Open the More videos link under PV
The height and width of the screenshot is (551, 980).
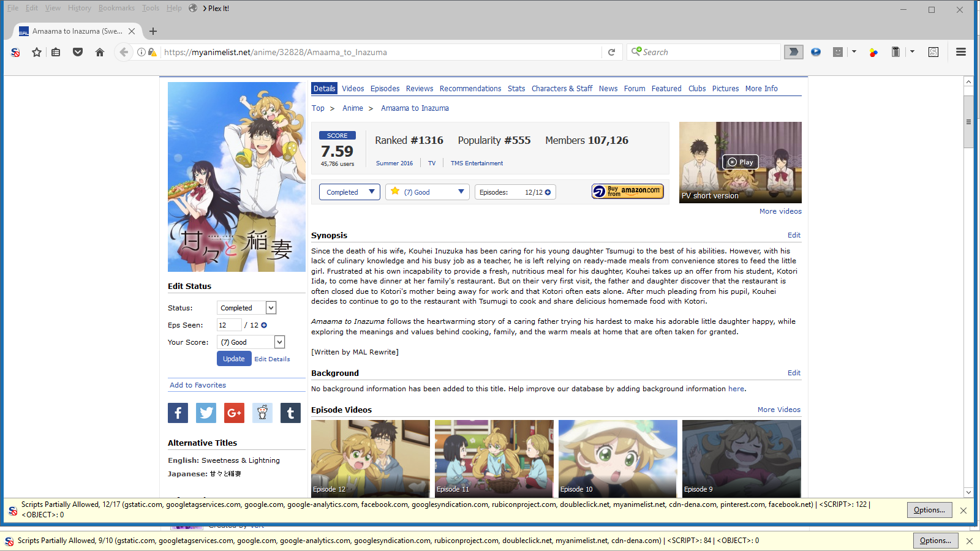780,211
